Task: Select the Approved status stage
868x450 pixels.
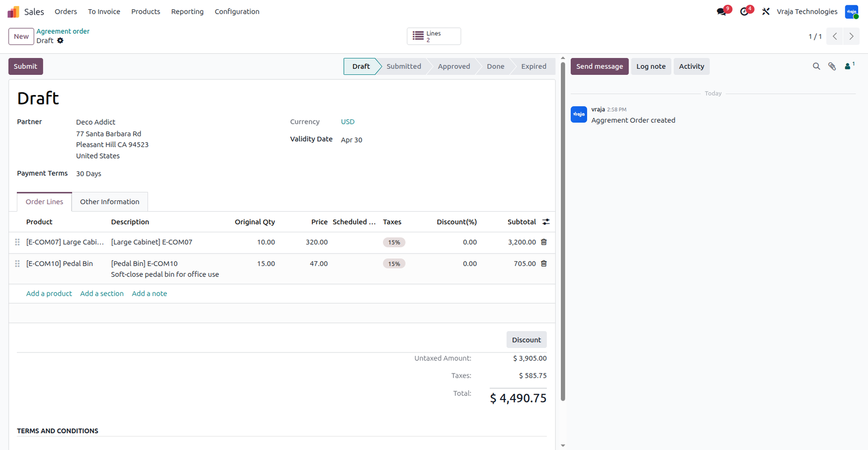Action: point(454,66)
